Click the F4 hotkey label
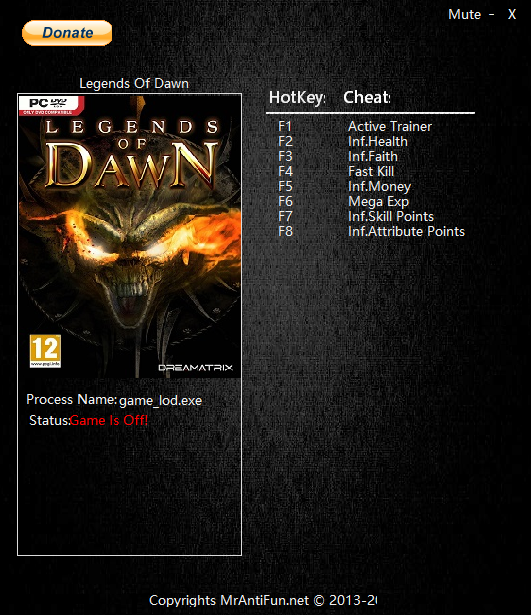Viewport: 531px width, 615px height. pos(286,171)
